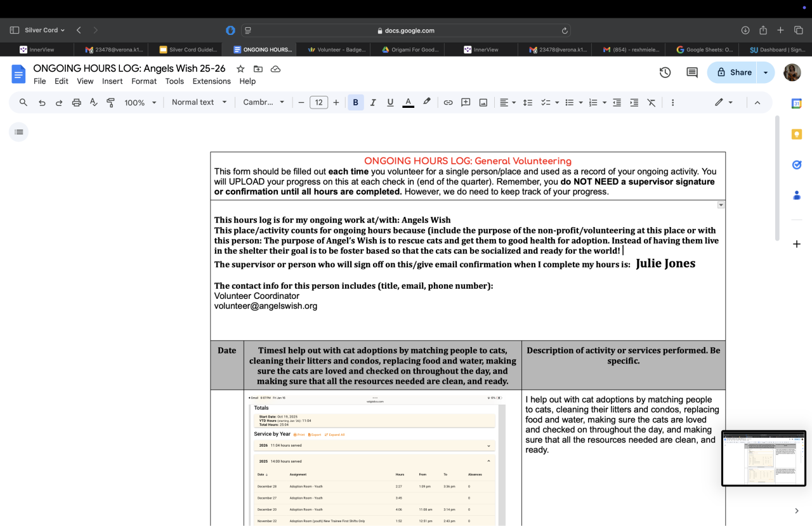
Task: Select the paint format tool
Action: (x=111, y=102)
